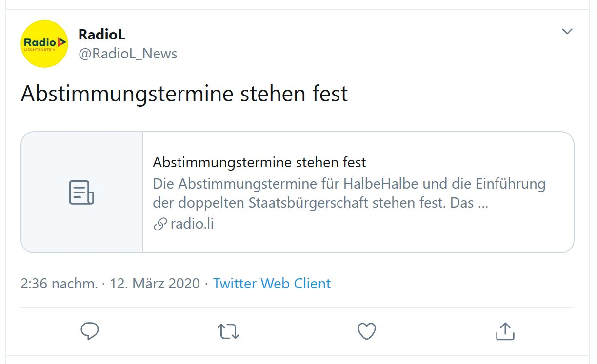The height and width of the screenshot is (364, 597).
Task: Click the card description about HalbeHalbe
Action: [x=349, y=184]
